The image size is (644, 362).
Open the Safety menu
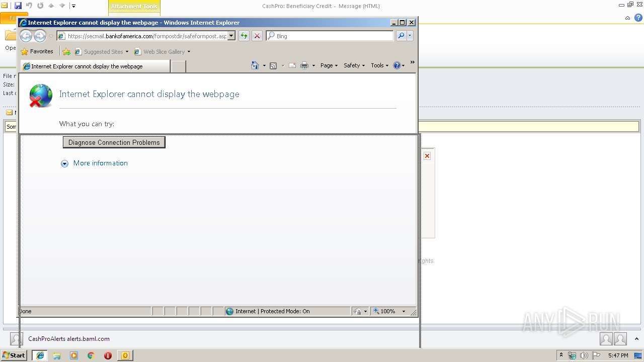pos(354,65)
